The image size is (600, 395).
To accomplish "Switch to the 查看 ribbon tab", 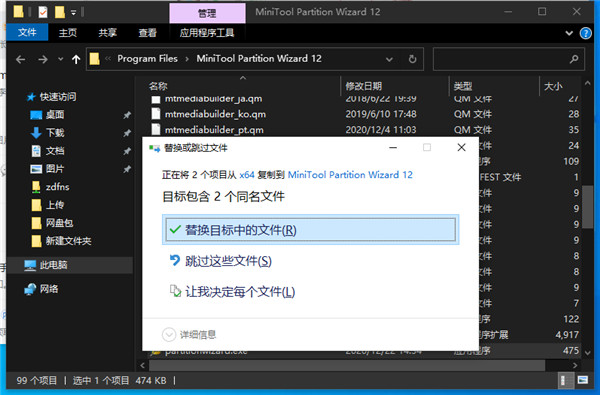I will 147,33.
